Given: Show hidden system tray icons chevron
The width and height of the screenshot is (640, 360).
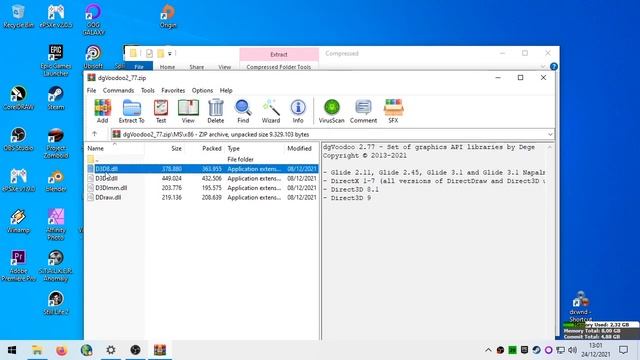Looking at the screenshot, I should click(x=488, y=350).
